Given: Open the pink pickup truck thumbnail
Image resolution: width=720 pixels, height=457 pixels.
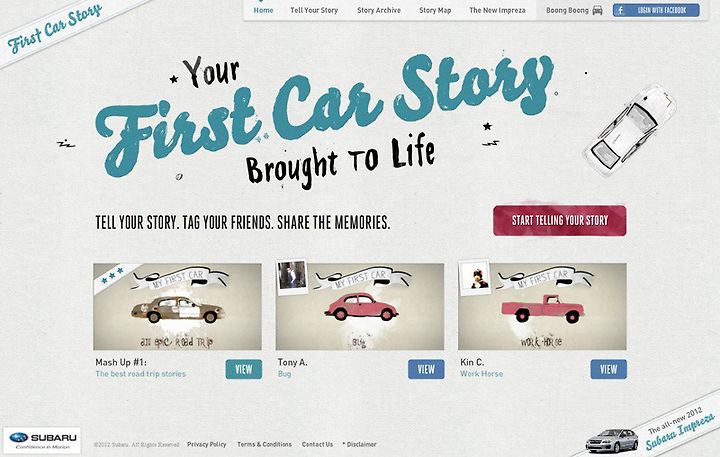Looking at the screenshot, I should [x=542, y=306].
